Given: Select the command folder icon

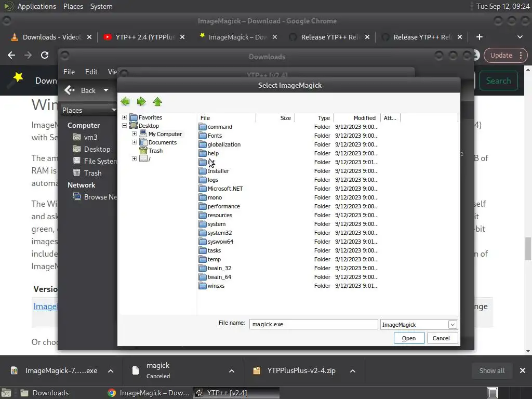Looking at the screenshot, I should pyautogui.click(x=203, y=127).
